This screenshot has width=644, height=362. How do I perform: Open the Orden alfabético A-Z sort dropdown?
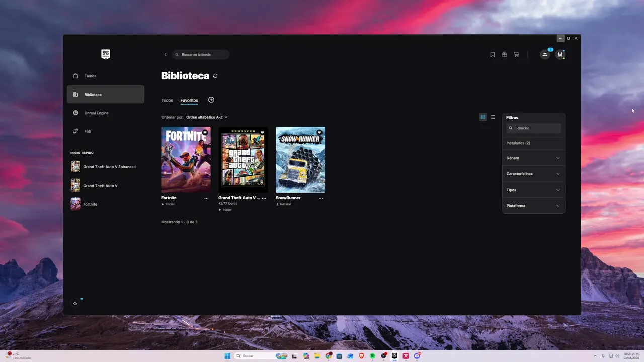point(207,117)
